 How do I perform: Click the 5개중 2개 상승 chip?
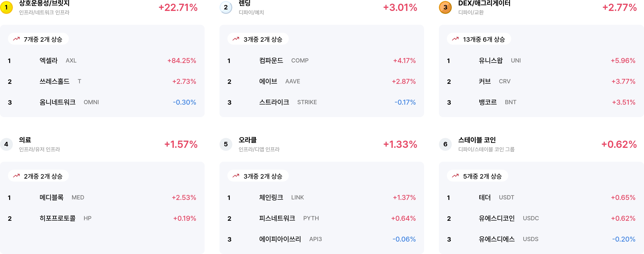tap(477, 176)
